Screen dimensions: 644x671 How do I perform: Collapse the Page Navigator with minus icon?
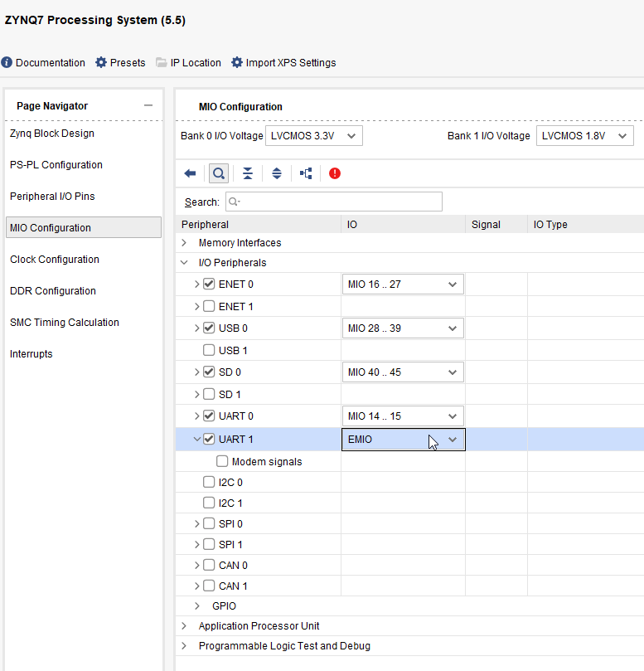pos(148,105)
